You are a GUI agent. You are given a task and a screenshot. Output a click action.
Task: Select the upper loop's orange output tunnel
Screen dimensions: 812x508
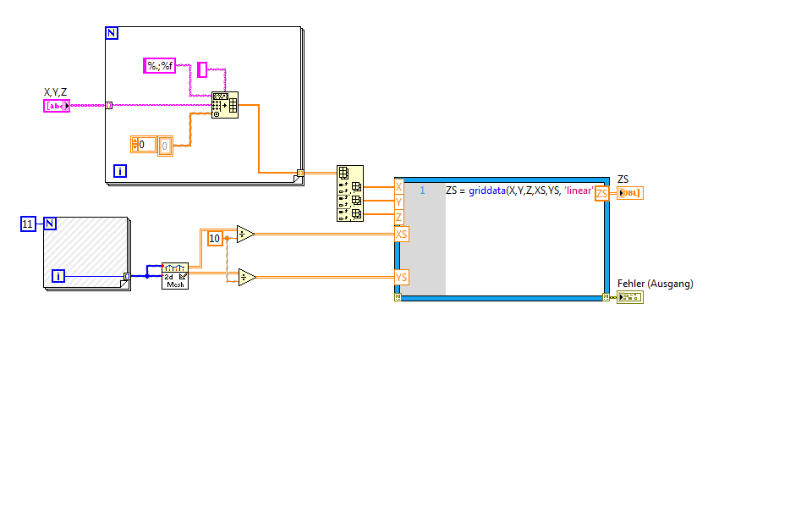point(300,173)
